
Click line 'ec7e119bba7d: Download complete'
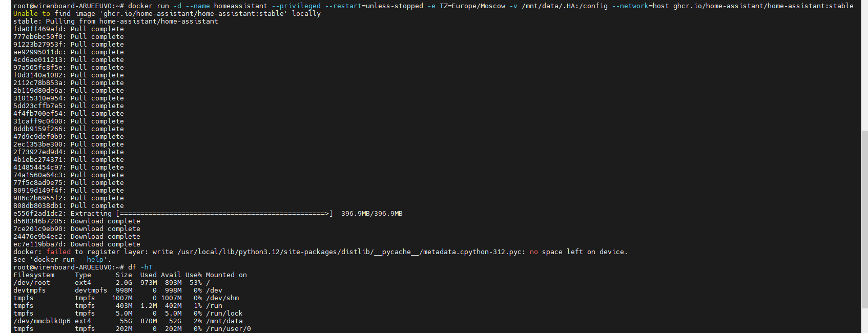tap(77, 244)
